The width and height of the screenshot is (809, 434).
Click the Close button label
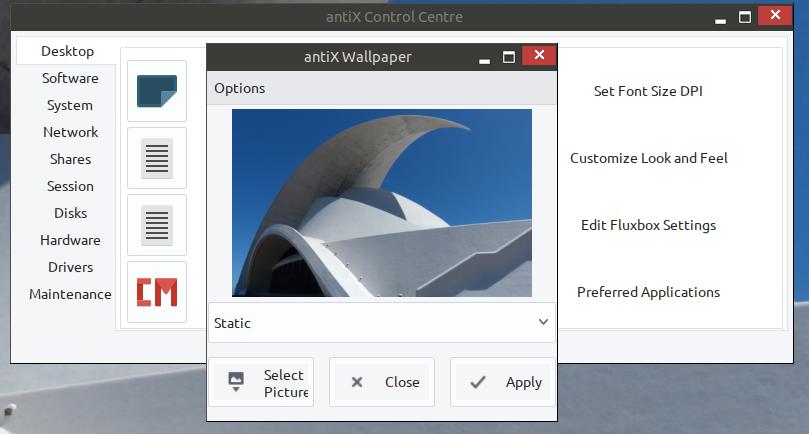tap(402, 382)
